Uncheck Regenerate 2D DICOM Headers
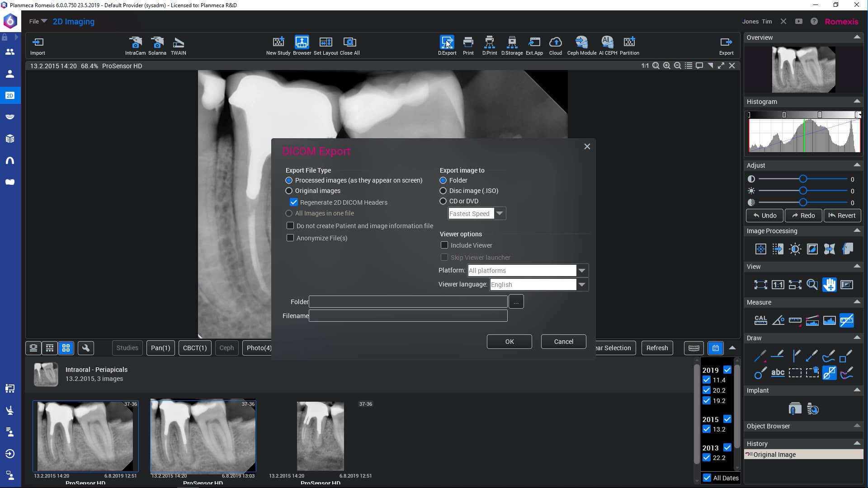This screenshot has height=488, width=868. (x=294, y=202)
